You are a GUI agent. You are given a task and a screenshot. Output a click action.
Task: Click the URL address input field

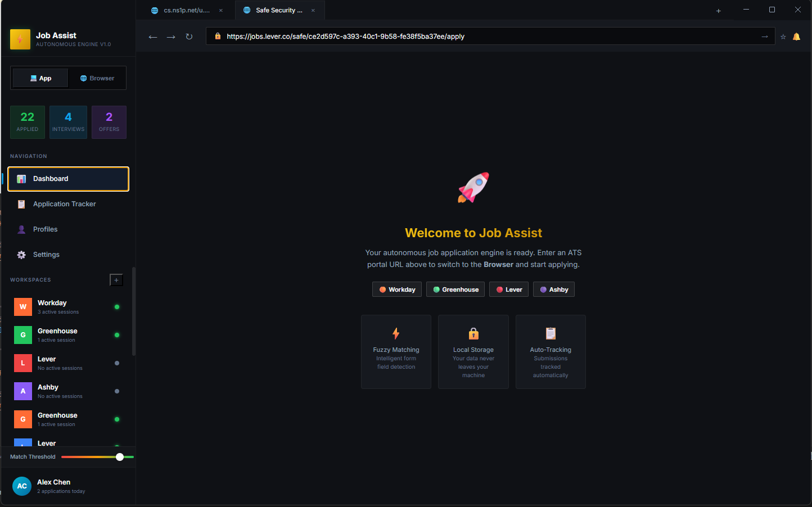pyautogui.click(x=490, y=37)
